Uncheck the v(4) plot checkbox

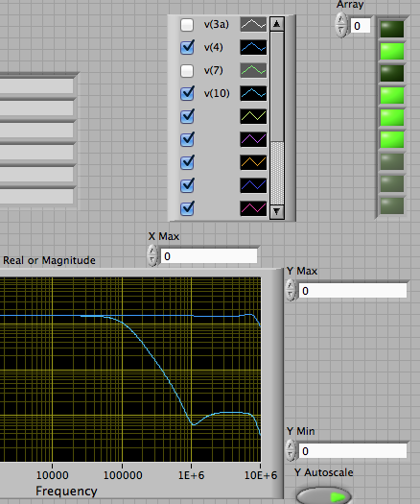[x=187, y=48]
